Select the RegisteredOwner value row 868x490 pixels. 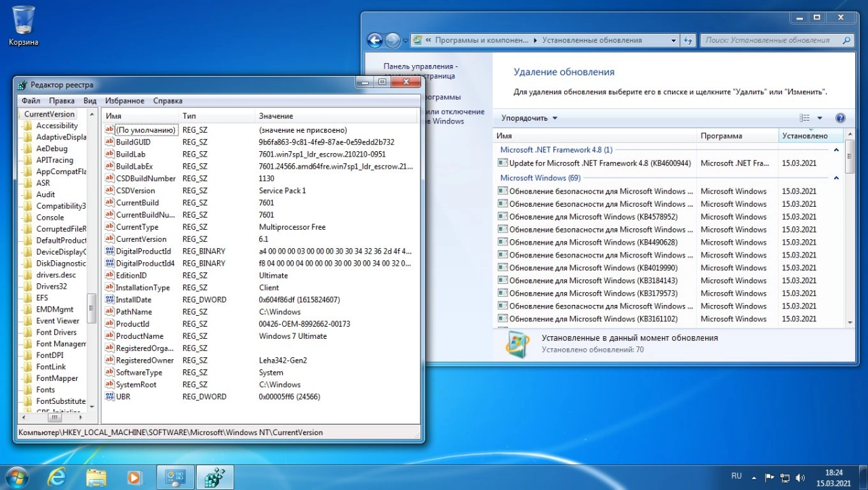pos(262,361)
